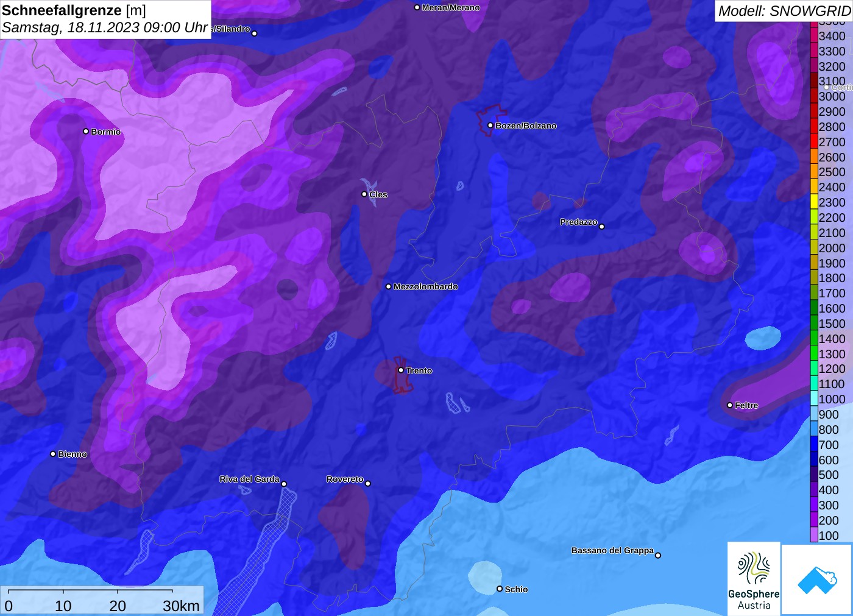
Task: Click the Silandro location marker
Action: point(255,34)
